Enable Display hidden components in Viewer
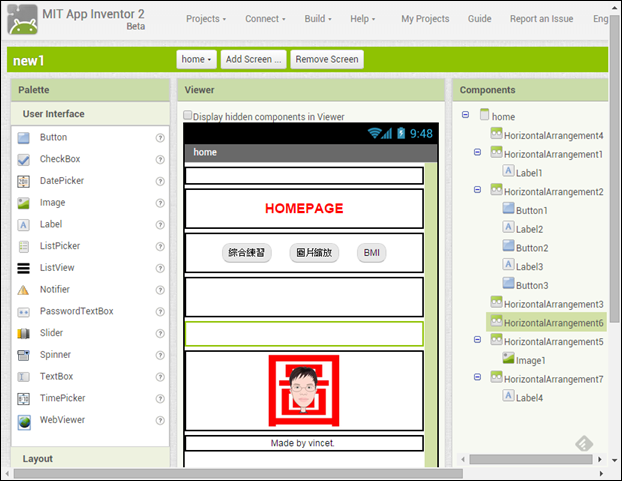 click(188, 115)
